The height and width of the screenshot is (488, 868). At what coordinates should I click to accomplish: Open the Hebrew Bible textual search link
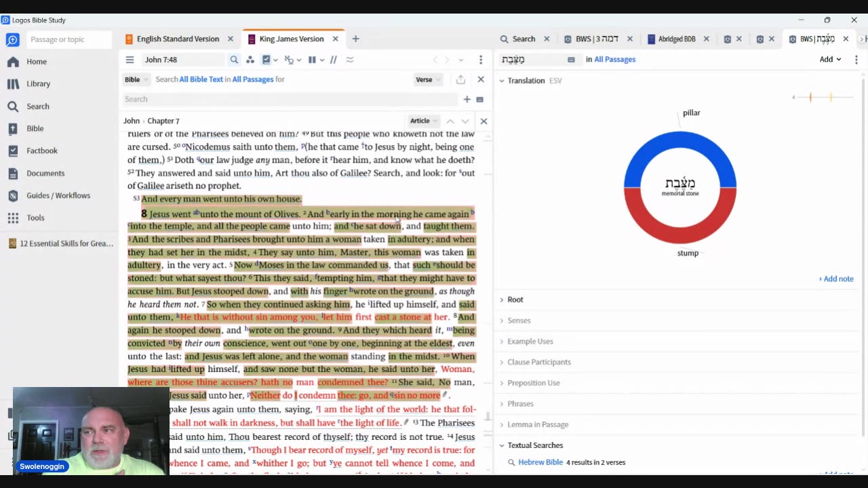point(540,462)
